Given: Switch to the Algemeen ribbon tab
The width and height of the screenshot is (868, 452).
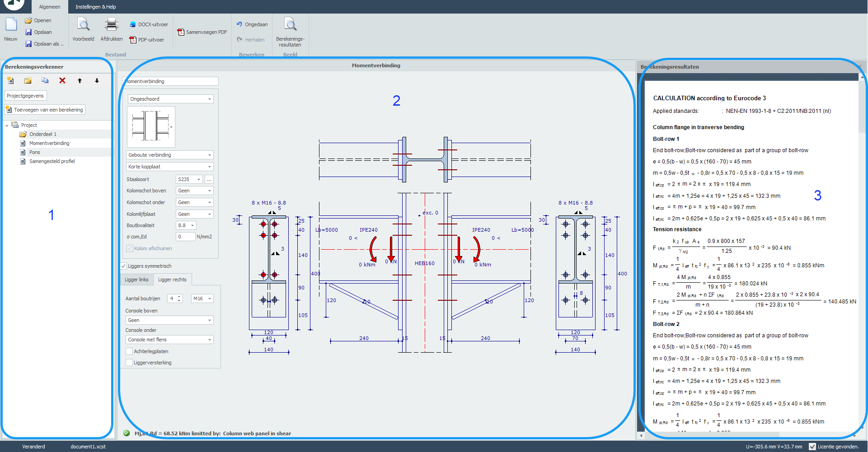Looking at the screenshot, I should pos(50,7).
